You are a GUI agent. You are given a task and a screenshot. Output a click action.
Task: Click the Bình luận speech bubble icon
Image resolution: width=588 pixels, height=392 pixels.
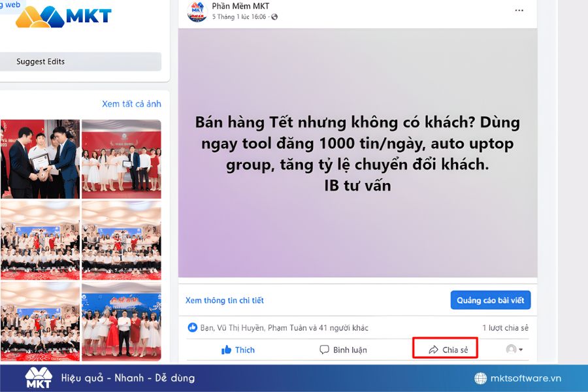324,350
